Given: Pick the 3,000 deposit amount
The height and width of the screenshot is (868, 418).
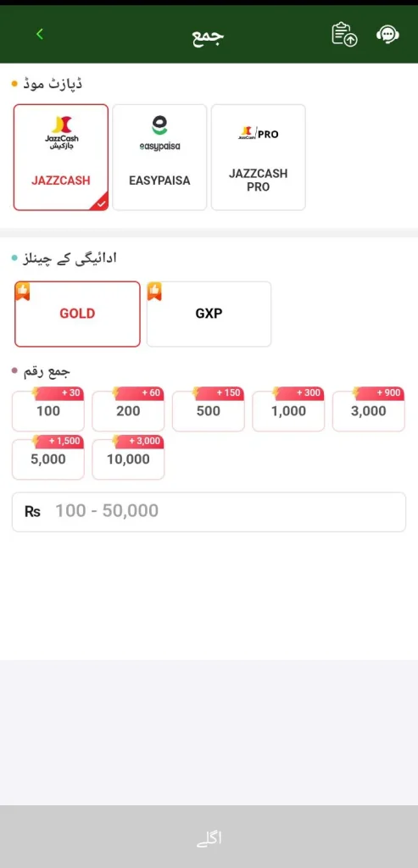Looking at the screenshot, I should tap(369, 411).
